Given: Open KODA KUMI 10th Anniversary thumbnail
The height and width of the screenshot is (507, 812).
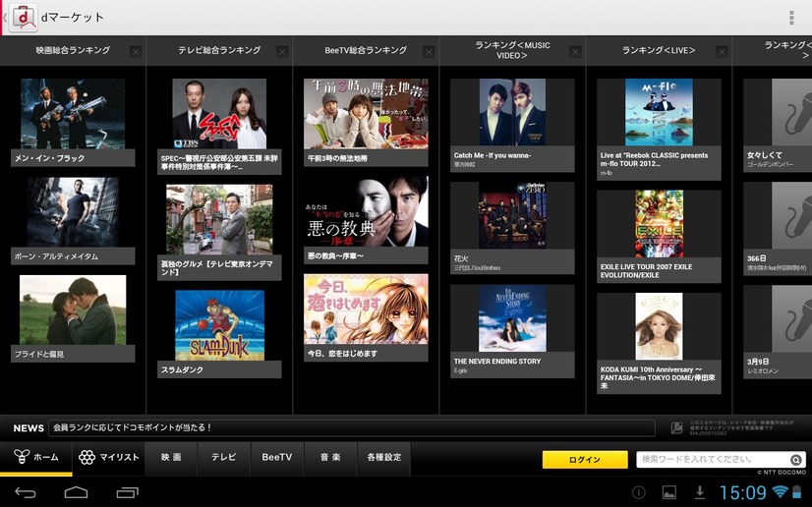Looking at the screenshot, I should click(659, 326).
